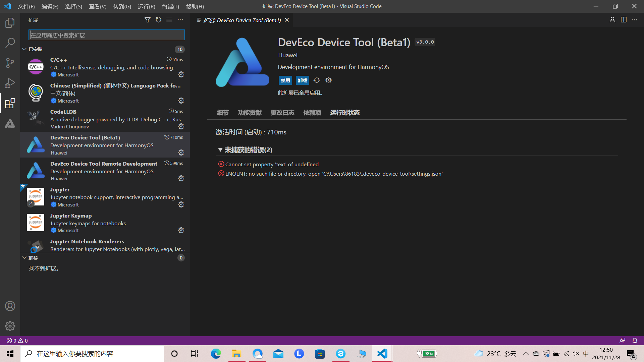Clear extension search results icon
This screenshot has height=362, width=644.
[x=169, y=20]
